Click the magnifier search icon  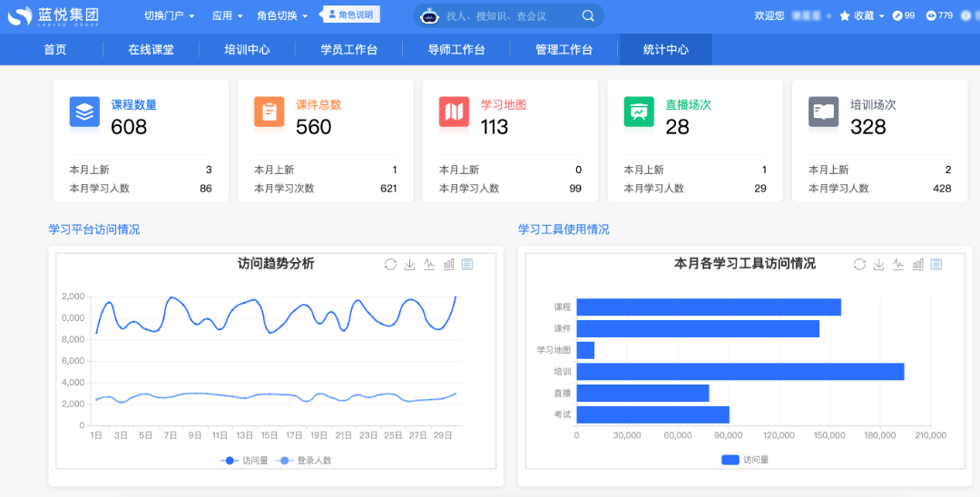[x=588, y=16]
